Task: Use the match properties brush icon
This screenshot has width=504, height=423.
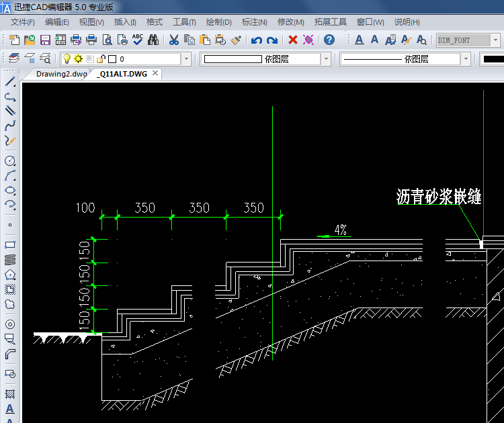Action: pos(236,40)
